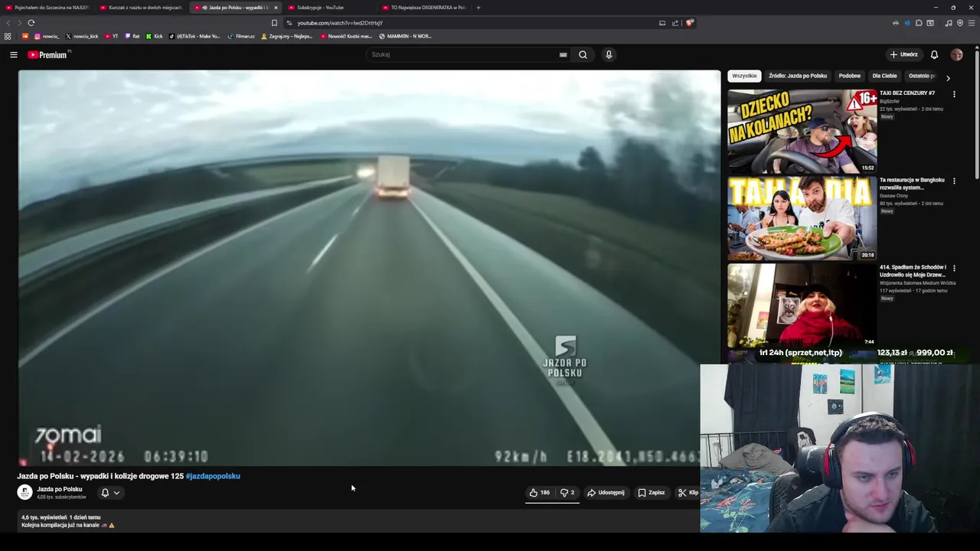Screen dimensions: 980x551
Task: Open the MAMMON bookmark
Action: point(405,36)
